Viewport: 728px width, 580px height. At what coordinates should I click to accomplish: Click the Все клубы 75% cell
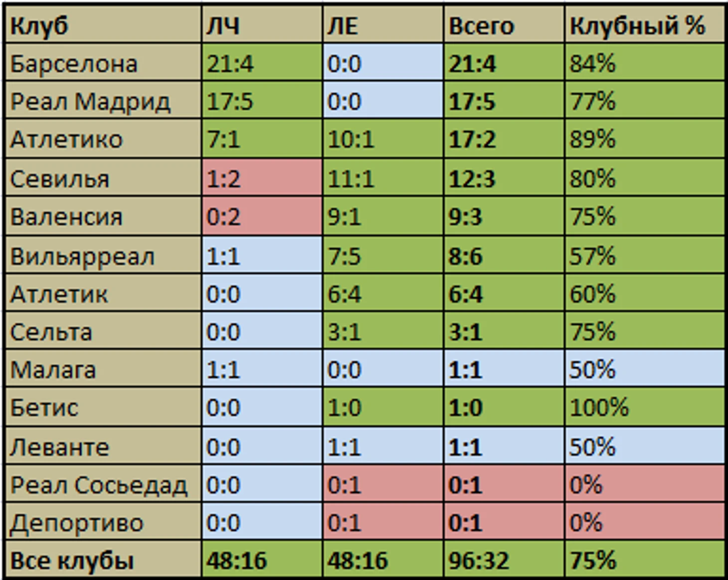[645, 560]
